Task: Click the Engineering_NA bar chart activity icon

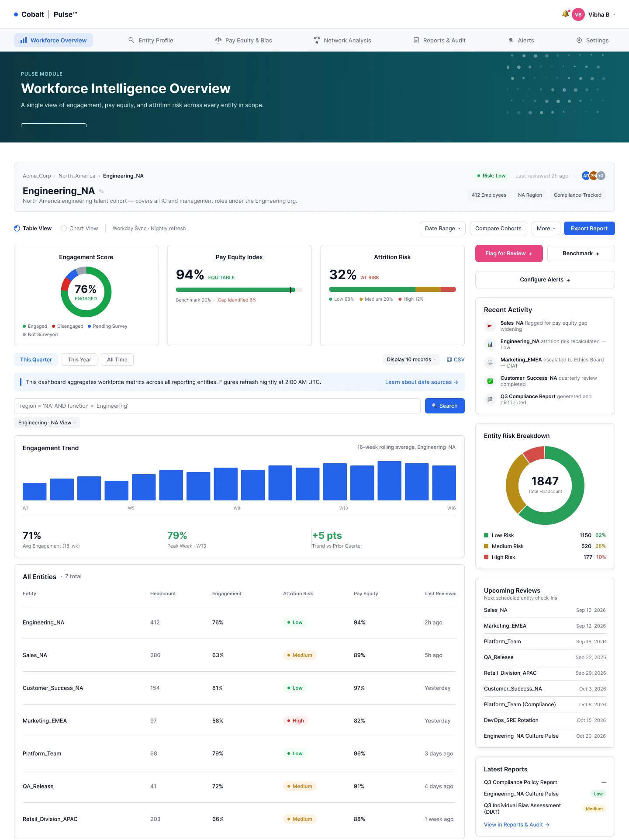Action: coord(490,344)
